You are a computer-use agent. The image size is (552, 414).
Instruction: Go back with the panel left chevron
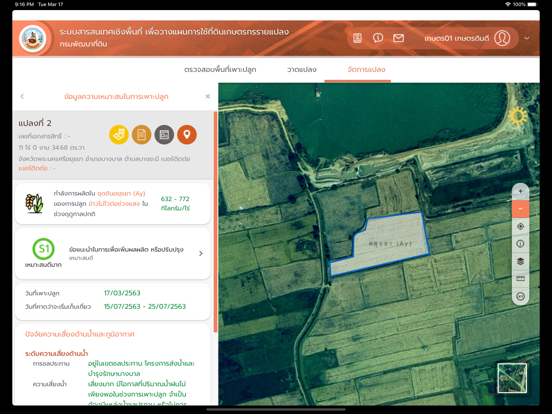coord(22,96)
